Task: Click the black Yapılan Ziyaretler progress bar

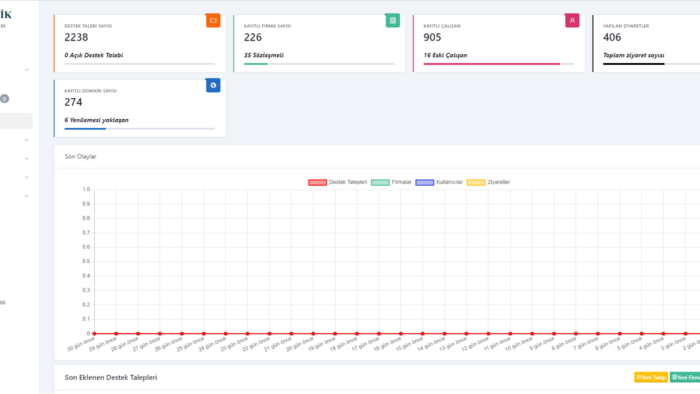Action: point(651,64)
